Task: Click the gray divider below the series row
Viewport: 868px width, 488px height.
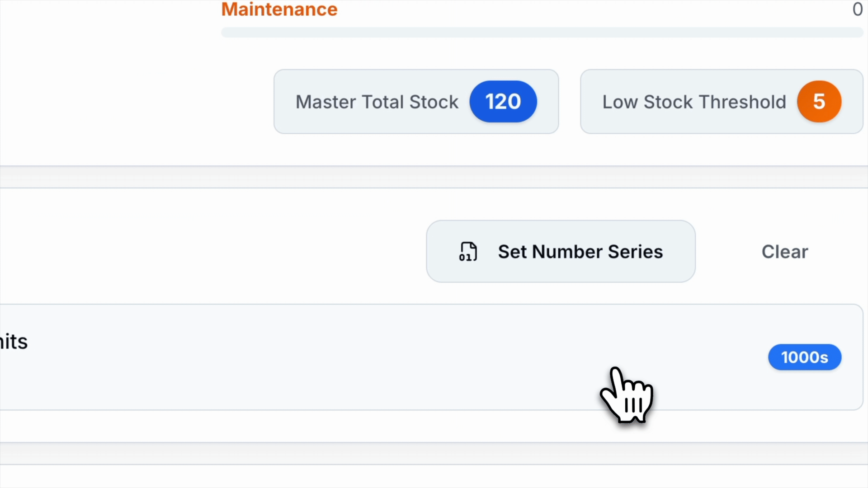Action: [434, 453]
